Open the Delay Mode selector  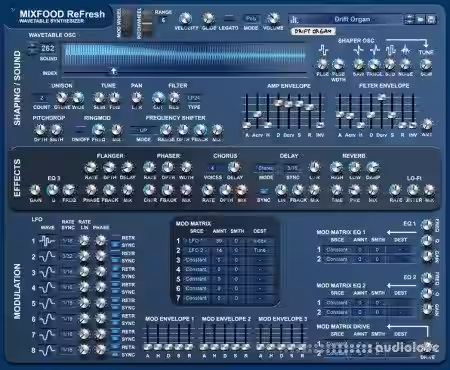(266, 168)
